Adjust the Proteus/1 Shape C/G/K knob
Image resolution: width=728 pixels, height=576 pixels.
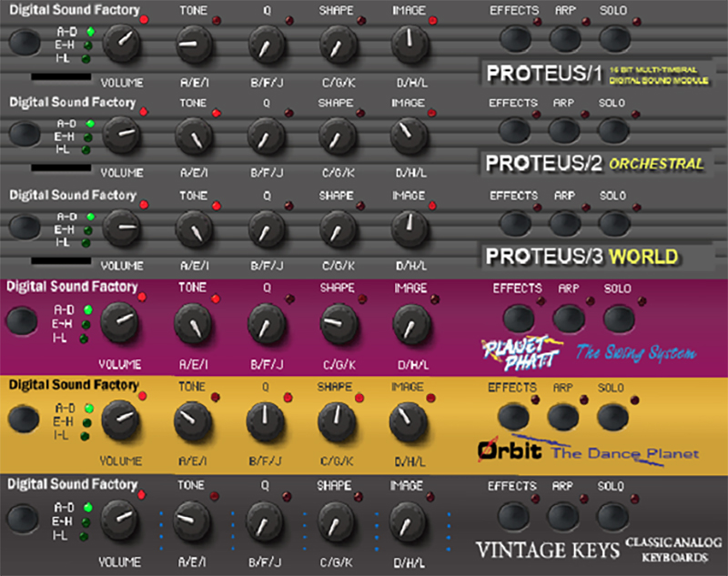point(338,45)
